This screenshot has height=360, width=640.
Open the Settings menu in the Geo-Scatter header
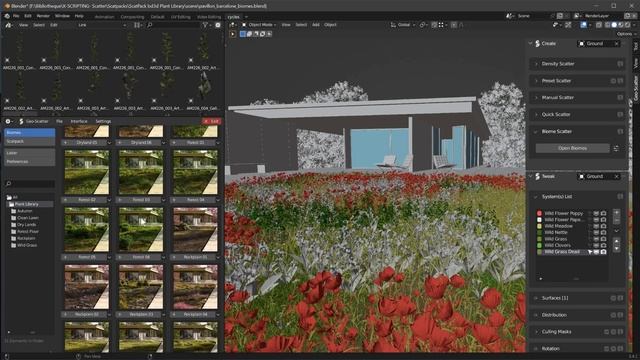pos(103,121)
